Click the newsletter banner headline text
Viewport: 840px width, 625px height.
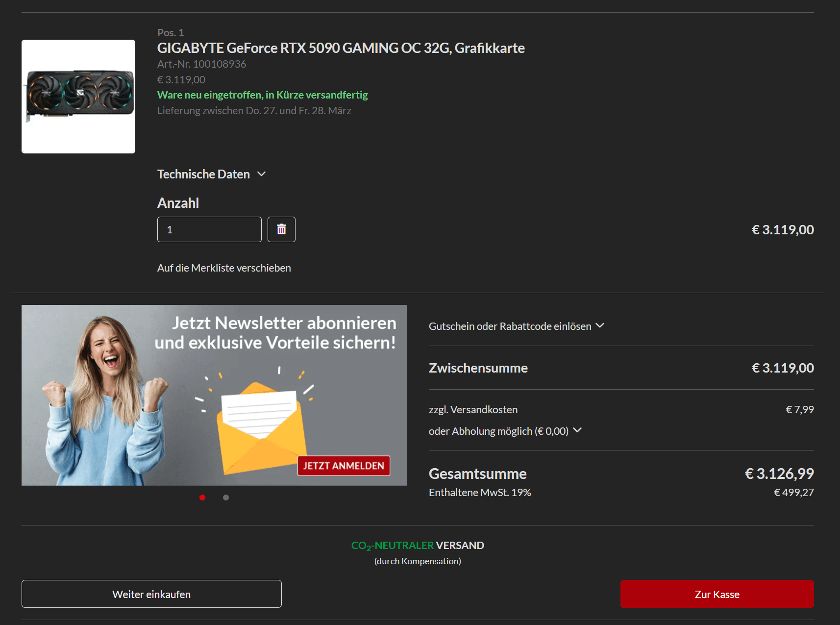pyautogui.click(x=275, y=333)
